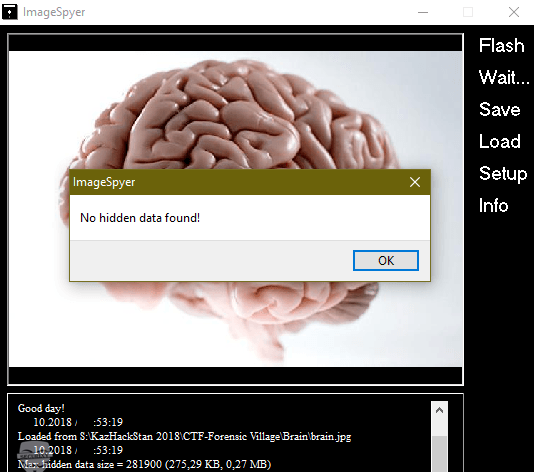Click the brain image preview
This screenshot has height=472, width=534.
pyautogui.click(x=235, y=209)
